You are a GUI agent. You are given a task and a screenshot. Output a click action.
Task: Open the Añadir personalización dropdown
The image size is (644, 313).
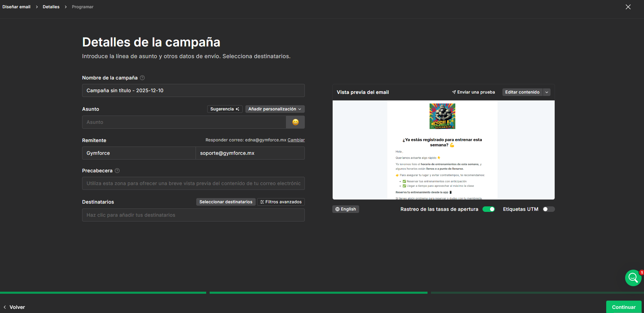[275, 109]
